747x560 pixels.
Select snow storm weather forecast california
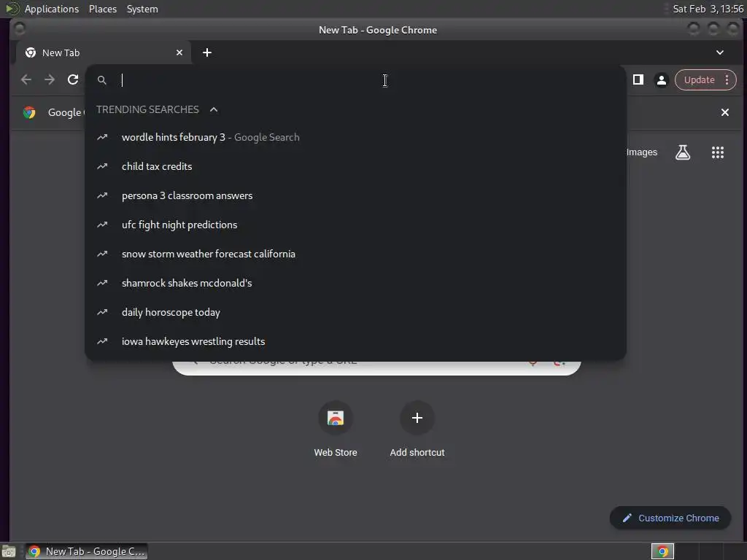click(x=355, y=254)
